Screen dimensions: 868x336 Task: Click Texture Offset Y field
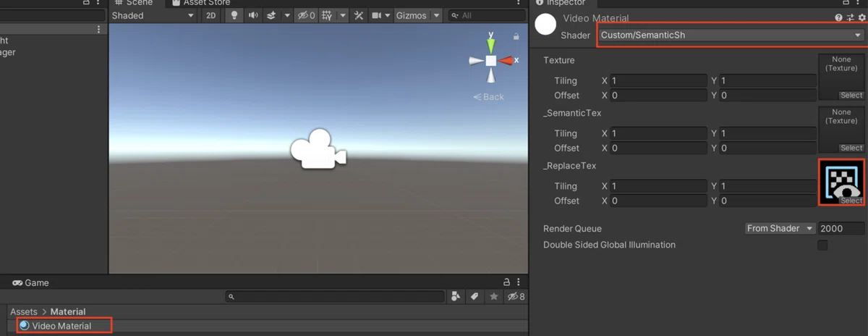pos(767,95)
